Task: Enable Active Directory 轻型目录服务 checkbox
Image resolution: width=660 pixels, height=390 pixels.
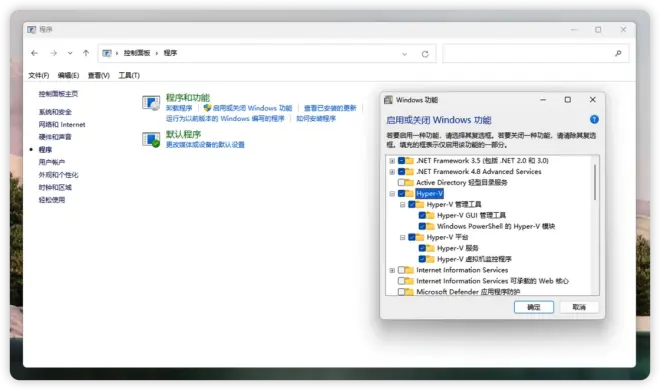Action: tap(401, 183)
